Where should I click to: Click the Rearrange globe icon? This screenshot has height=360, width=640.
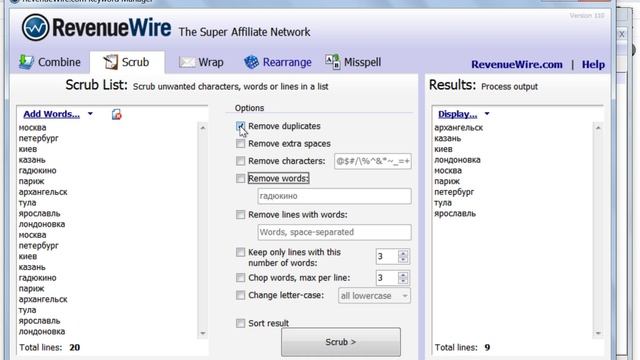[251, 62]
